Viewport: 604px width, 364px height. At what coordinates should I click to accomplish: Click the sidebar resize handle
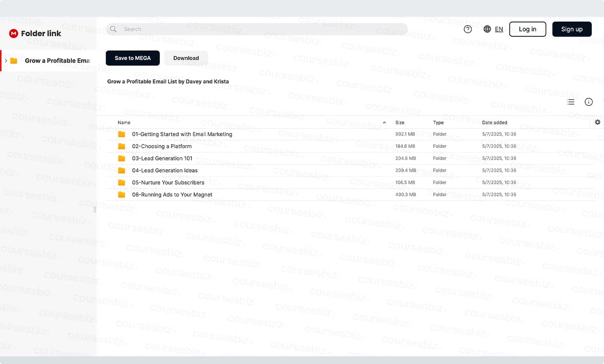pyautogui.click(x=95, y=209)
